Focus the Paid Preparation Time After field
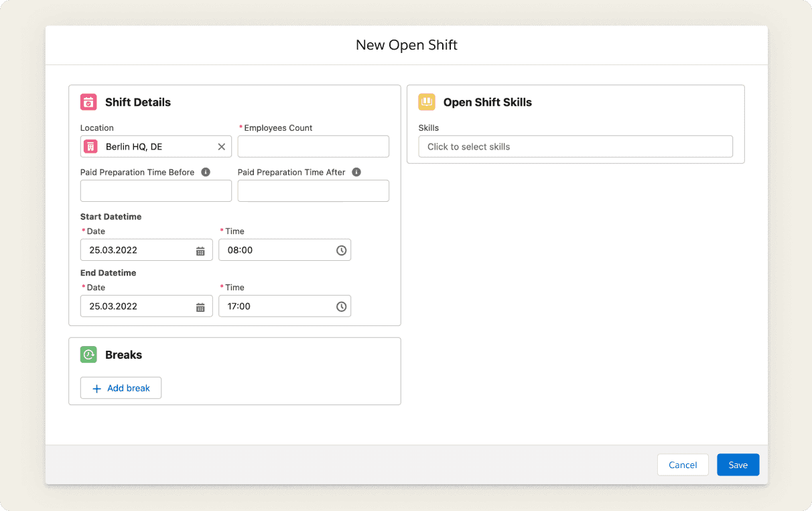The image size is (812, 511). 314,190
